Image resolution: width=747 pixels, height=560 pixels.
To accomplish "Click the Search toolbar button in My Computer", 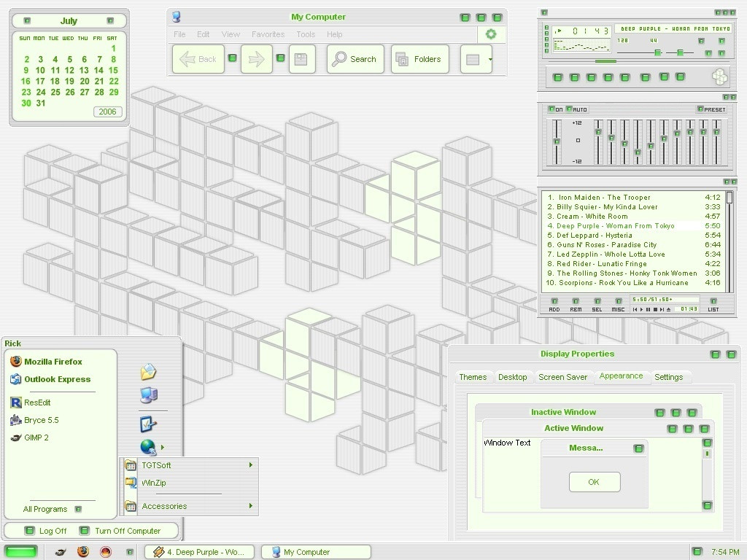I will tap(355, 59).
